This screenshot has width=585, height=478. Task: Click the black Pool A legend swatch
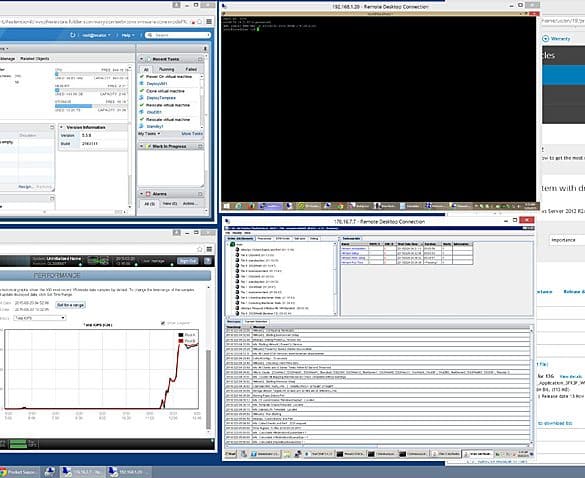[x=181, y=335]
